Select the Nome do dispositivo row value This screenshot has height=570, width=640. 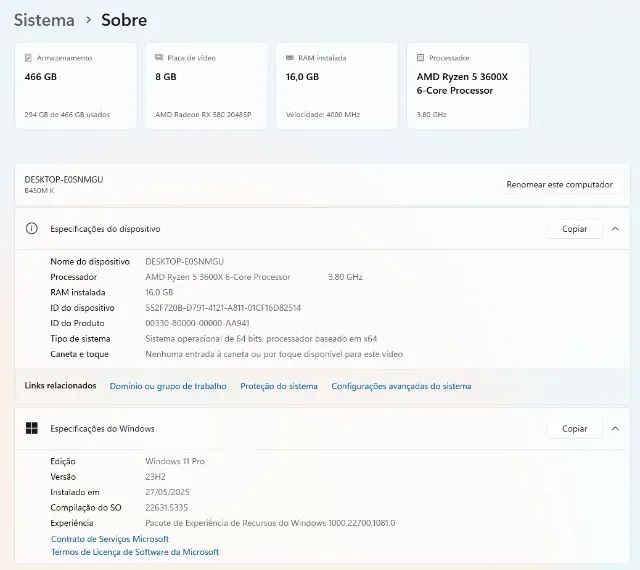pos(184,261)
